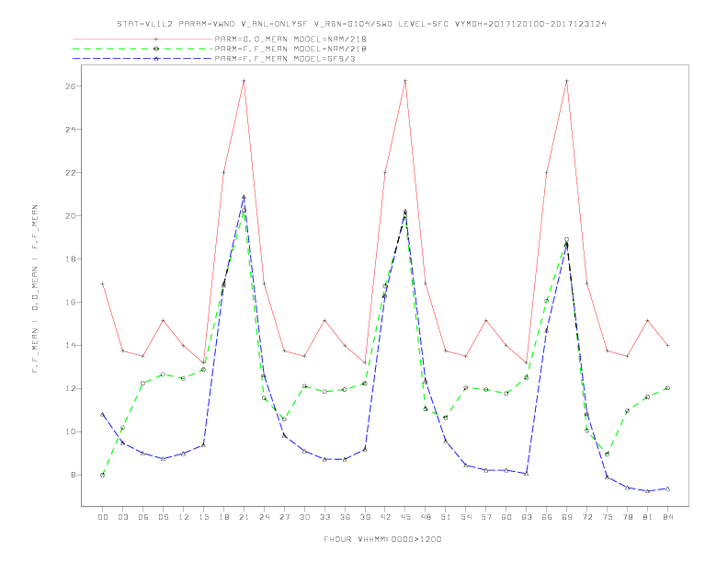Screen dimensions: 728x563
Task: Click the x-axis tick label 69
Action: tap(567, 517)
